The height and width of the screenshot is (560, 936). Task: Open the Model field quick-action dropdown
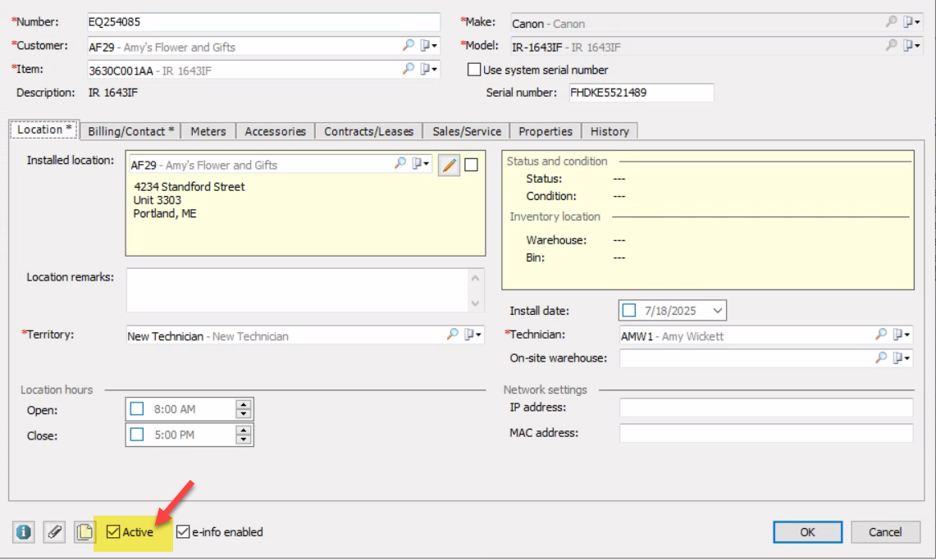click(x=911, y=45)
